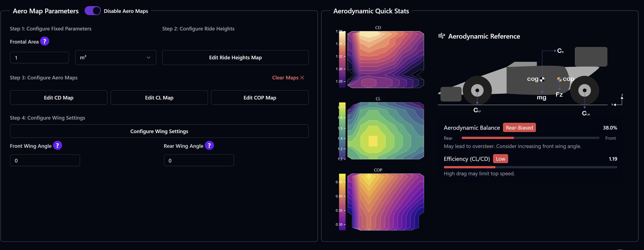Click the Aerodynamic Balance bar
This screenshot has width=644, height=250.
click(530, 138)
